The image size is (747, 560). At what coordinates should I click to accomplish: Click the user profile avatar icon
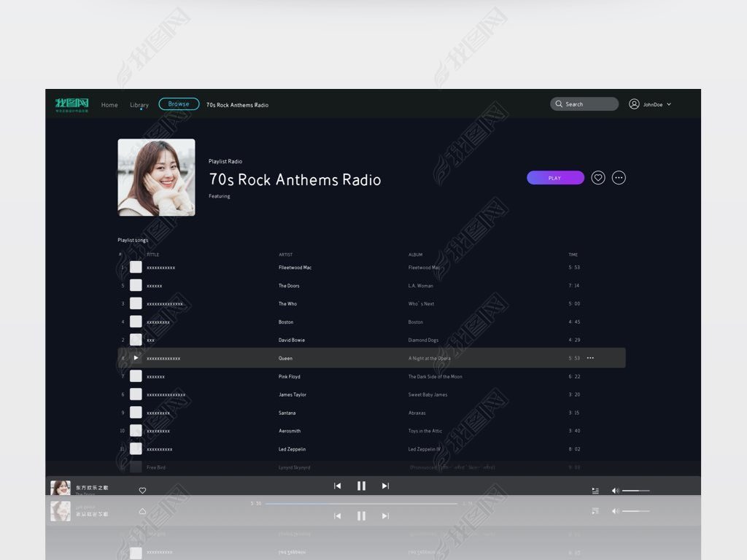click(634, 104)
